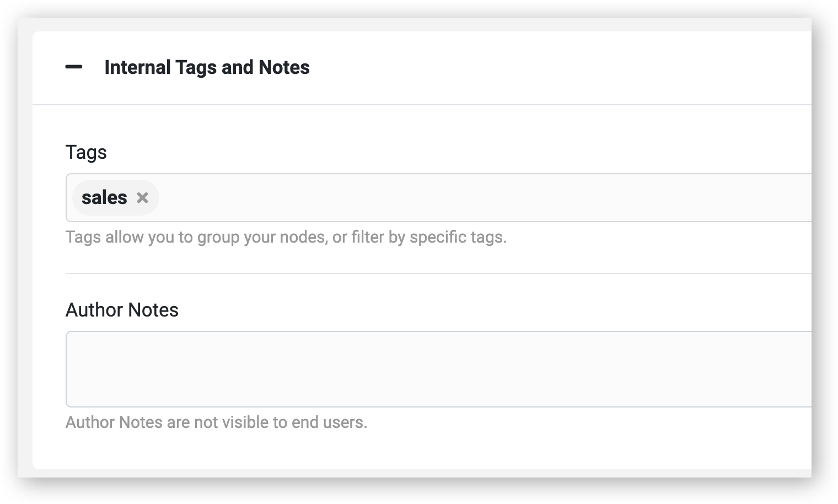The image size is (838, 504).
Task: Click the divider line above Author Notes
Action: tap(438, 274)
